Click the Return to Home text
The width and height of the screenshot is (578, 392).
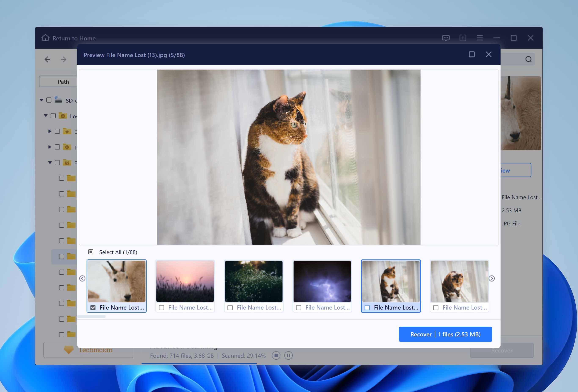74,38
